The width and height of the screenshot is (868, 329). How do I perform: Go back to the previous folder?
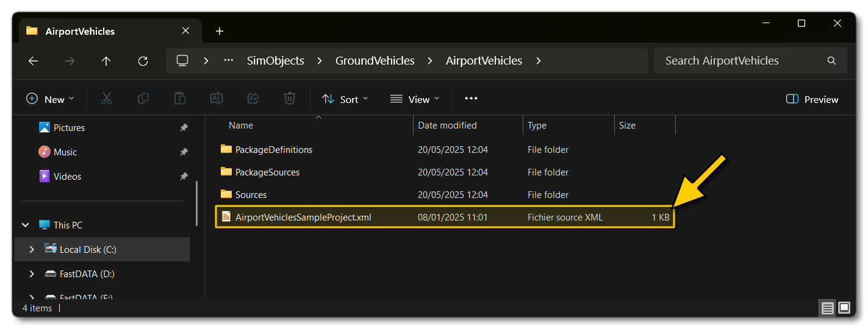click(34, 61)
